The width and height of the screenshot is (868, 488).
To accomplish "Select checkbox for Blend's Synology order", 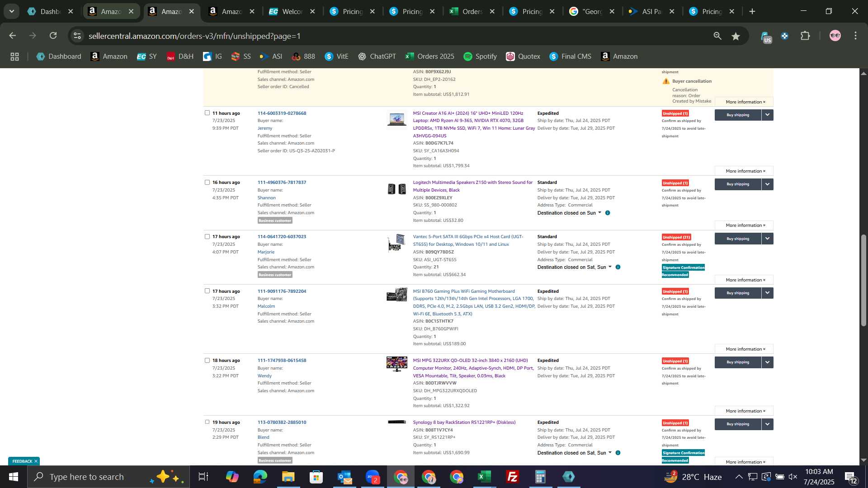I will (x=207, y=422).
